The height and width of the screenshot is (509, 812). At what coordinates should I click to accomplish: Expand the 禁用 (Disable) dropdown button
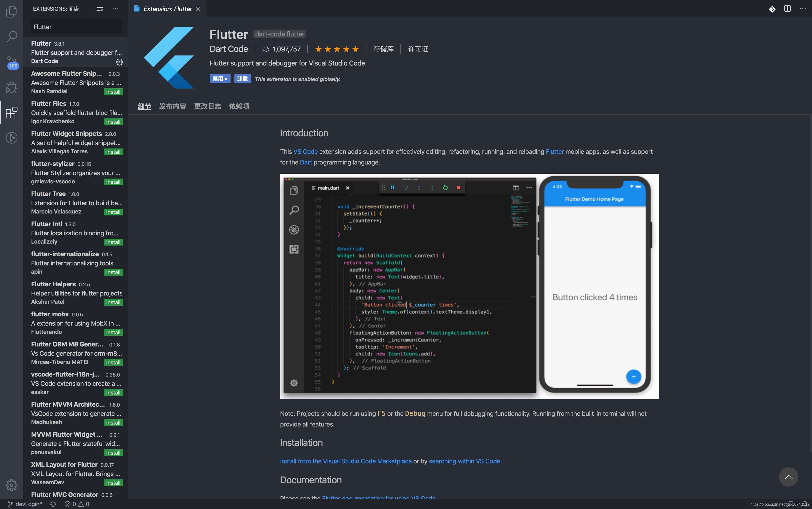[220, 79]
